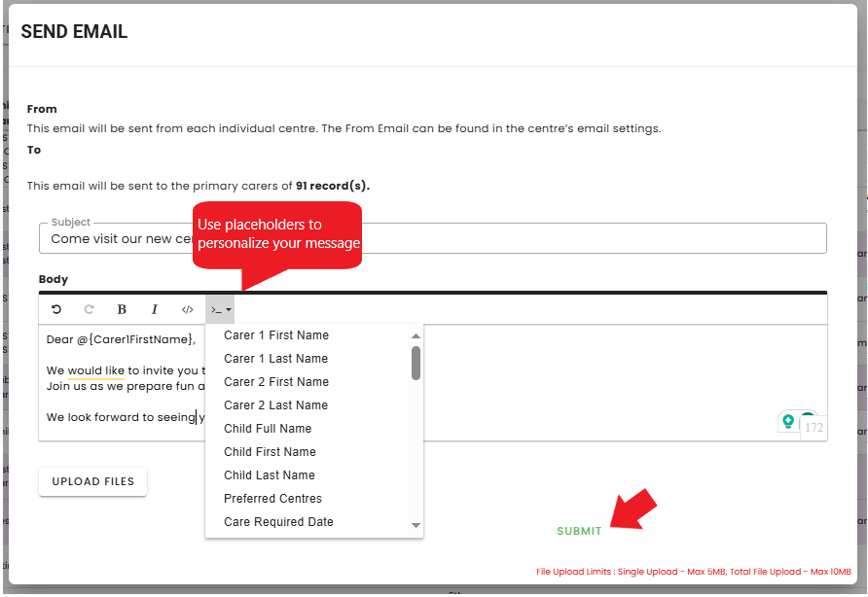Insert Carer 2 First Name placeholder

[276, 382]
